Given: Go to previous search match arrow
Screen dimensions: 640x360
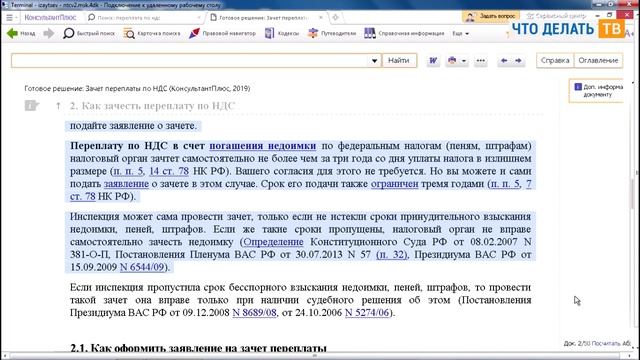Looking at the screenshot, I should [x=504, y=60].
